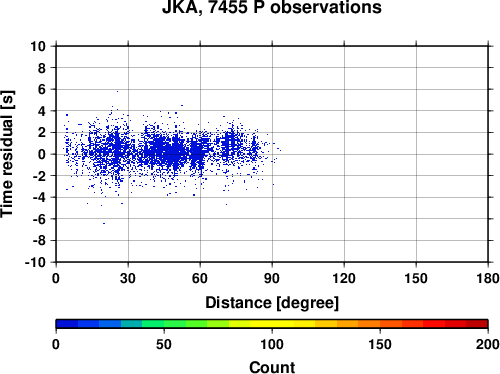The image size is (500, 374).
Task: Click the x-axis tick label '150'
Action: tap(416, 278)
